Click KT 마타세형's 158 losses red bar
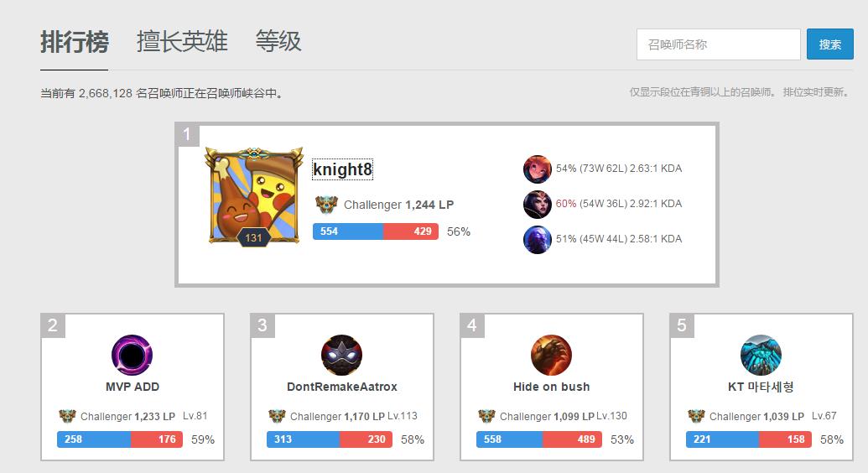 click(x=785, y=439)
